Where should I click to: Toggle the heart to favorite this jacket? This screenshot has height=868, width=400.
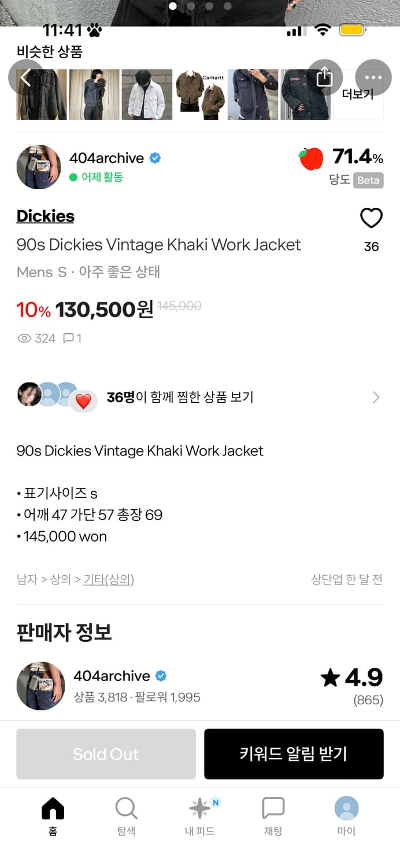[372, 219]
